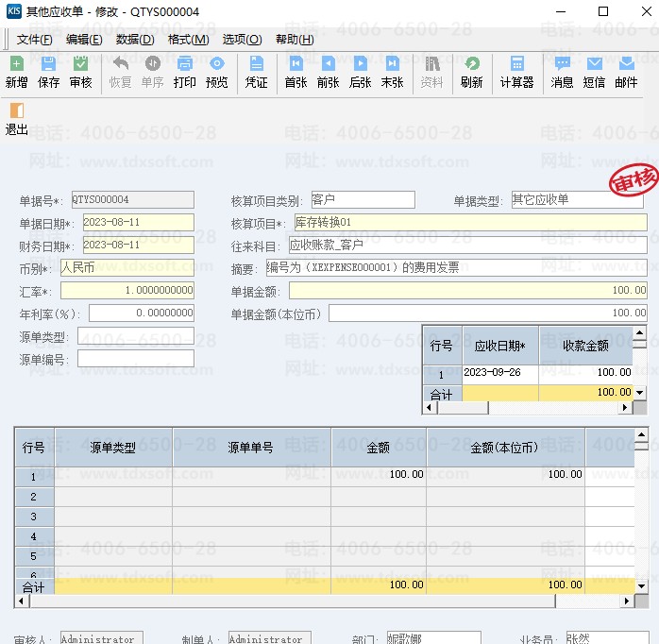Jump to last record with 末张
The width and height of the screenshot is (659, 644).
click(x=392, y=72)
